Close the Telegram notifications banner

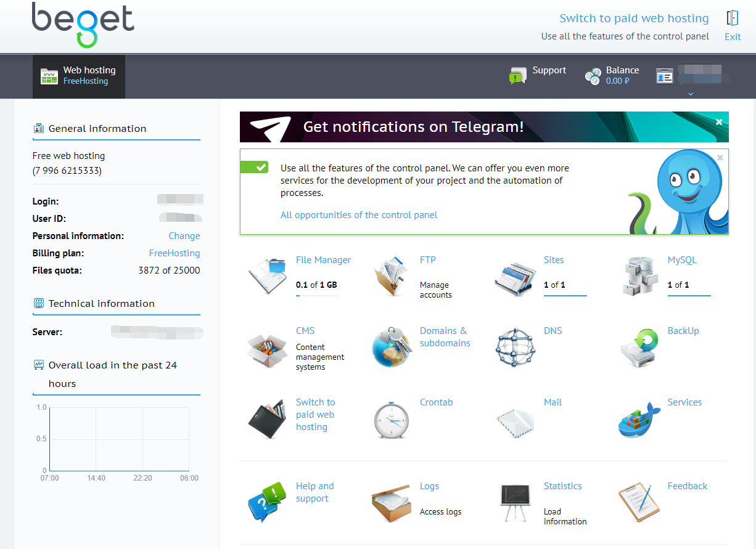point(719,122)
